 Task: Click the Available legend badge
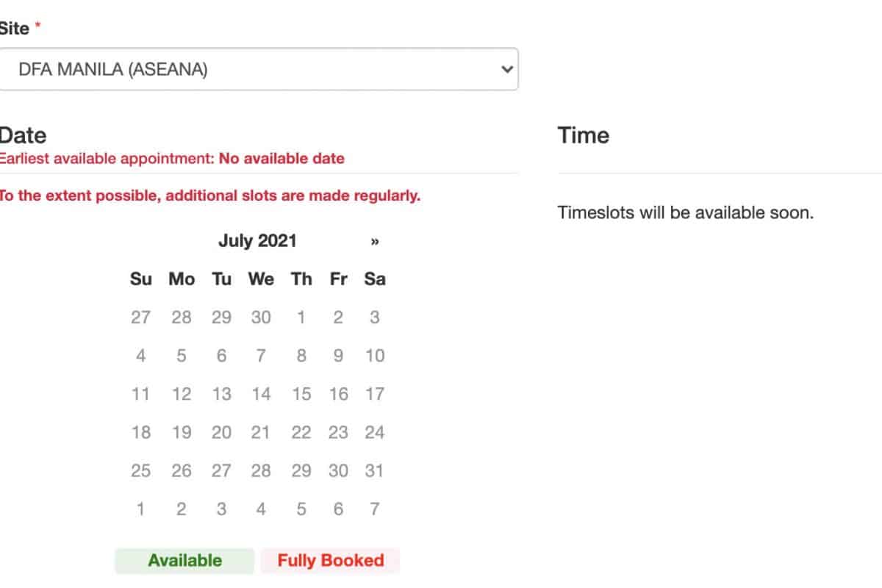point(184,561)
